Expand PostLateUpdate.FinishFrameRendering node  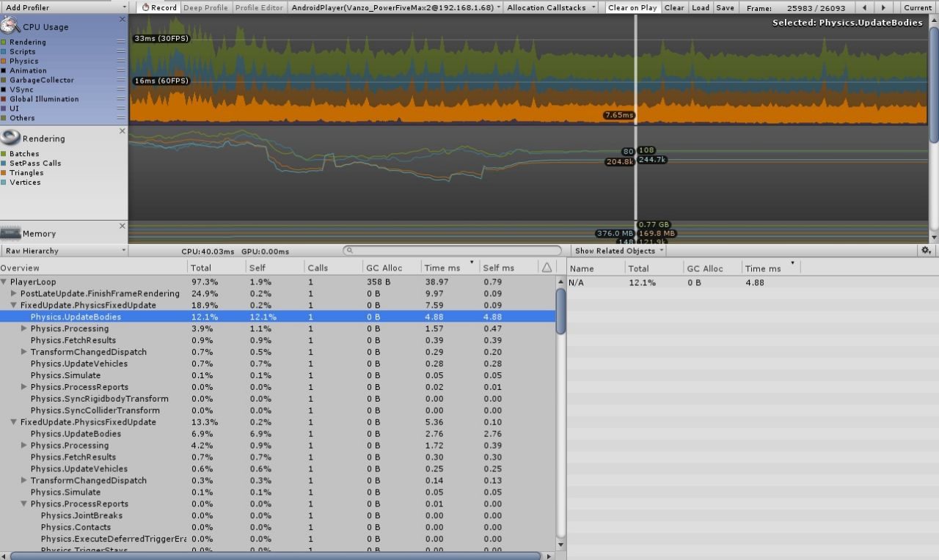14,294
